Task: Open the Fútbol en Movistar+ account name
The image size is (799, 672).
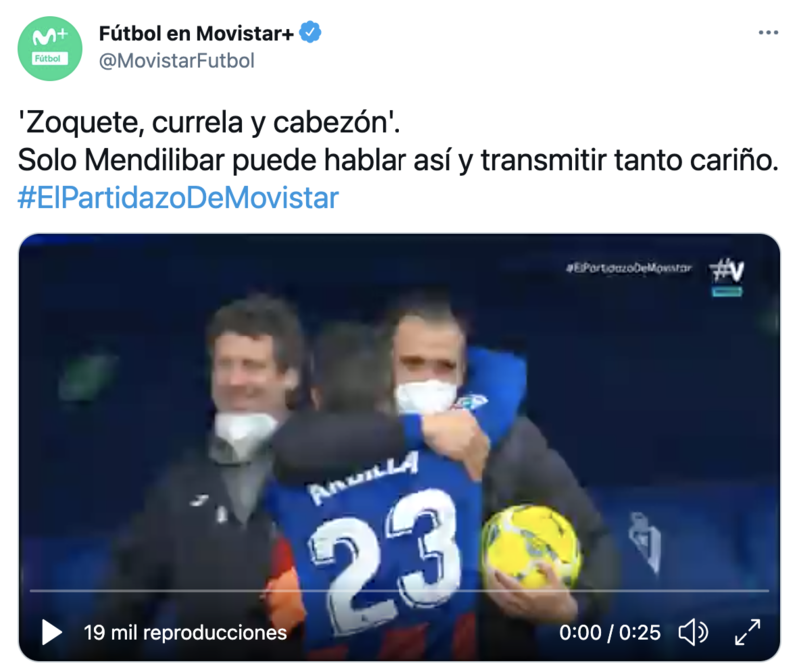Action: [196, 33]
